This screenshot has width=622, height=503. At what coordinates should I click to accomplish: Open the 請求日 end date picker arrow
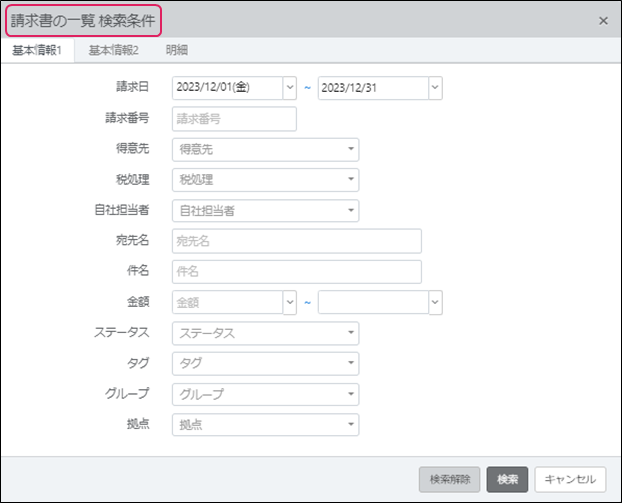(435, 88)
